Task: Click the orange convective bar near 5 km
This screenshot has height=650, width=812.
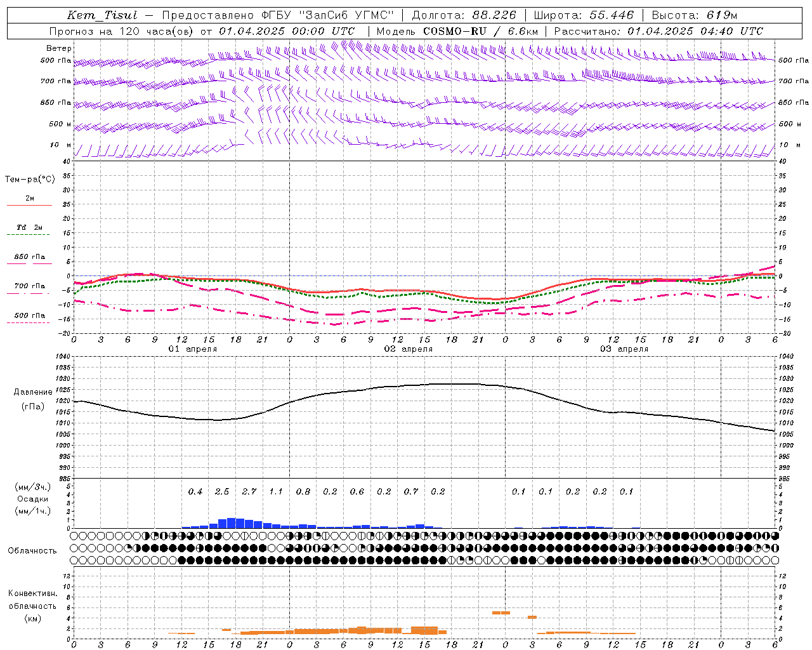Action: coord(501,613)
